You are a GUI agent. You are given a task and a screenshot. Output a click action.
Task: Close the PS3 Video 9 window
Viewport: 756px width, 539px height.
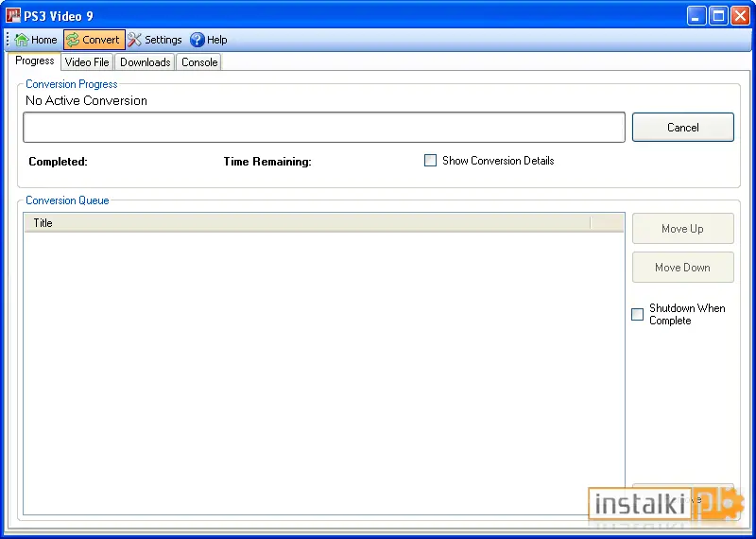point(740,16)
